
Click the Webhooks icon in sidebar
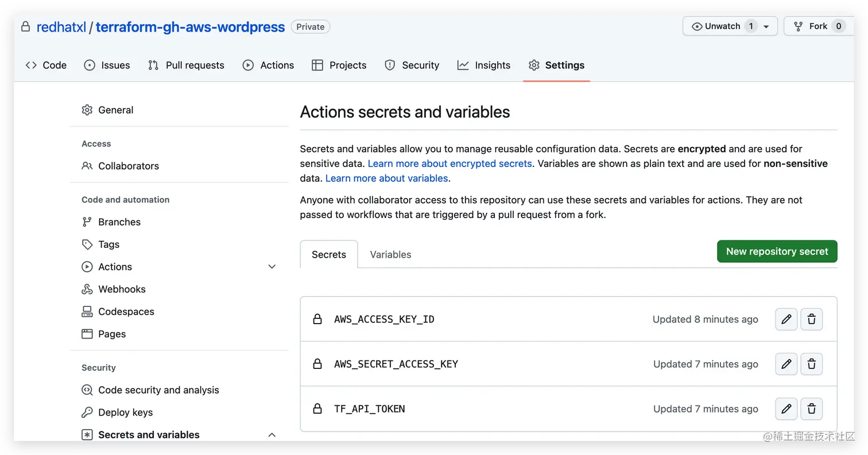pyautogui.click(x=87, y=289)
